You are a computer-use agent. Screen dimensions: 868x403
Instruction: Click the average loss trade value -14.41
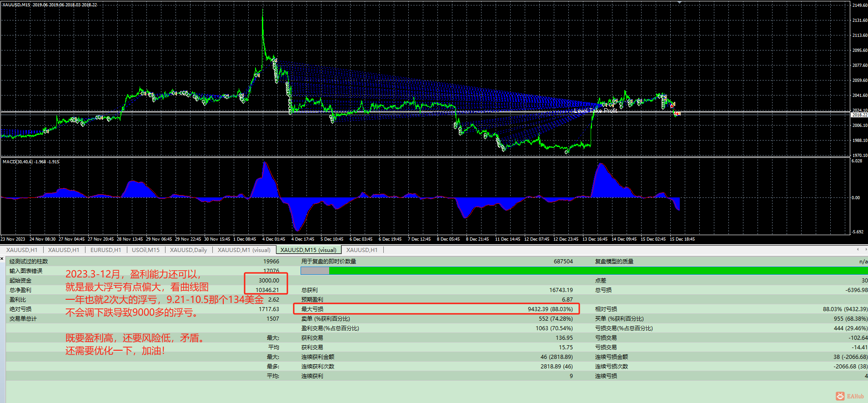click(x=860, y=348)
